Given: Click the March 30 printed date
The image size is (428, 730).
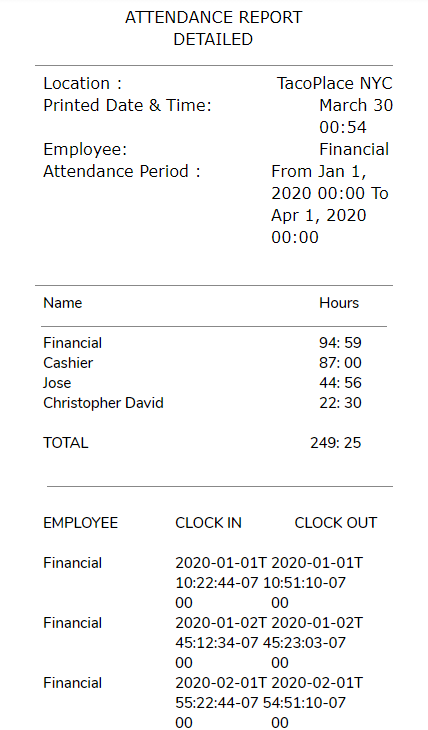Looking at the screenshot, I should 356,106.
